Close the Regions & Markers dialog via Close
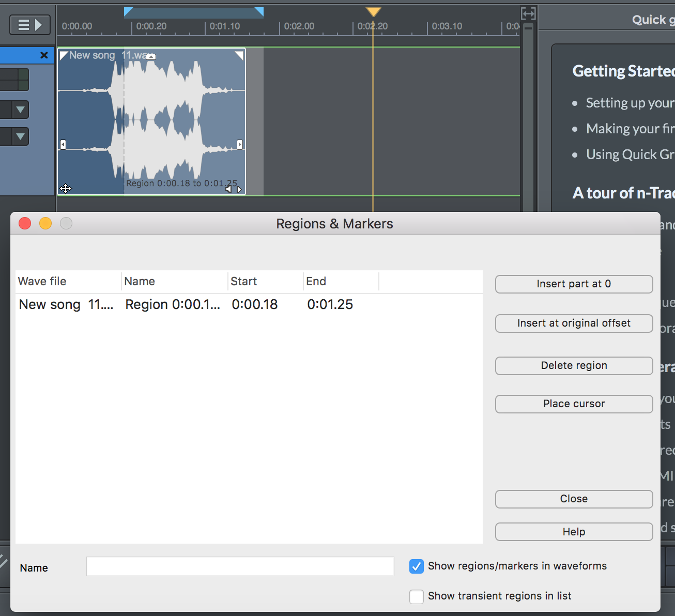The width and height of the screenshot is (675, 616). [574, 499]
